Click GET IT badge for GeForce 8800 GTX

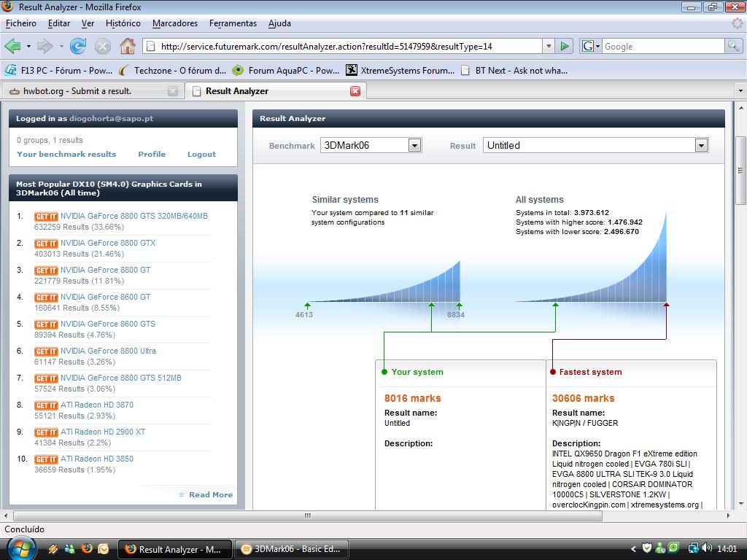[x=46, y=244]
